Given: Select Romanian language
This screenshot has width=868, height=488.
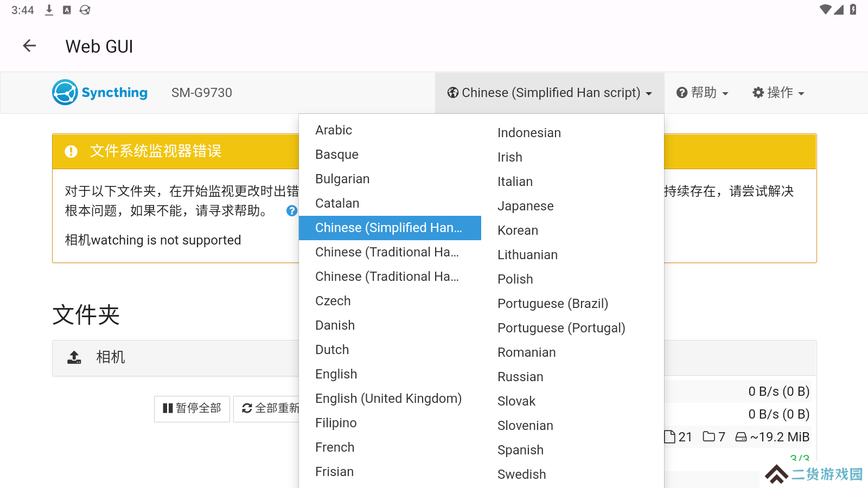Looking at the screenshot, I should (x=572, y=352).
